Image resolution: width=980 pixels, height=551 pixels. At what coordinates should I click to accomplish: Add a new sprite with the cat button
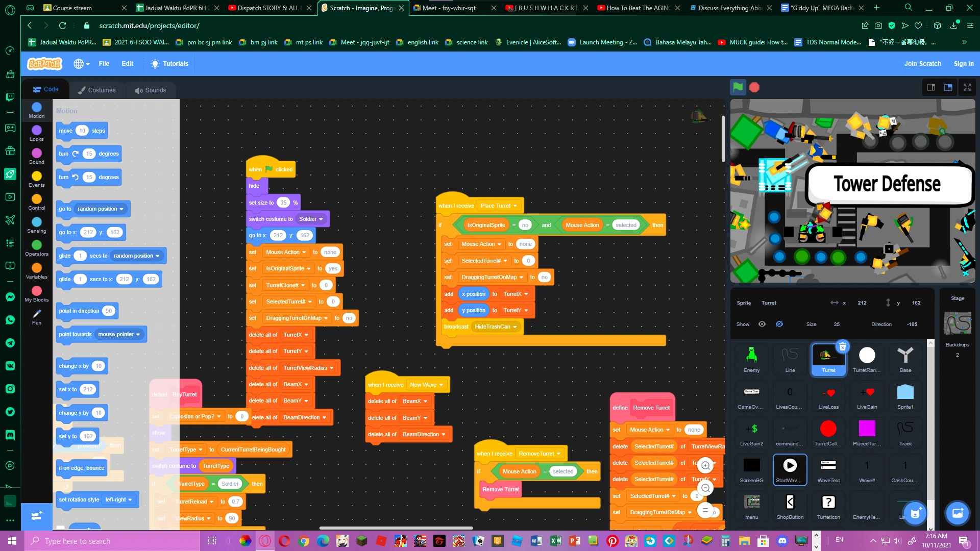(x=915, y=514)
